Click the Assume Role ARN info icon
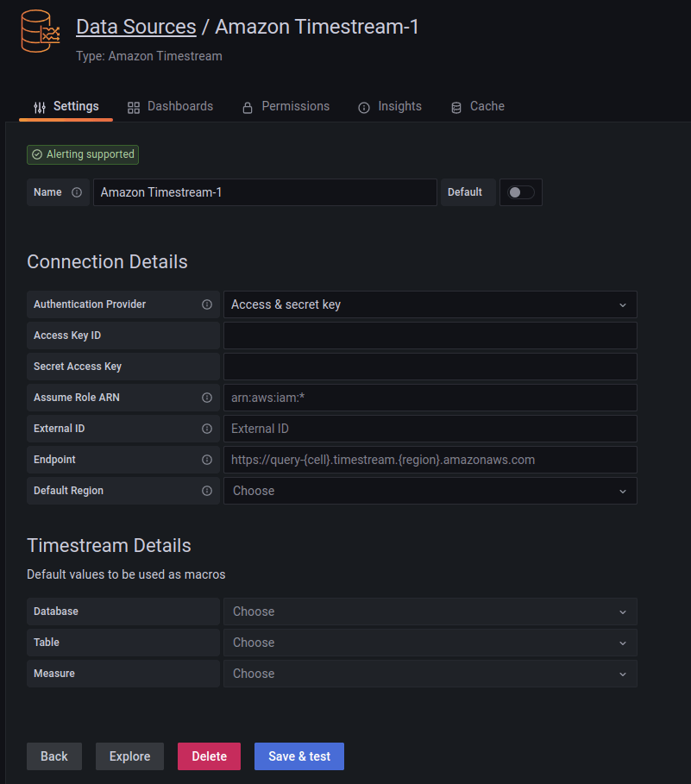 tap(207, 398)
